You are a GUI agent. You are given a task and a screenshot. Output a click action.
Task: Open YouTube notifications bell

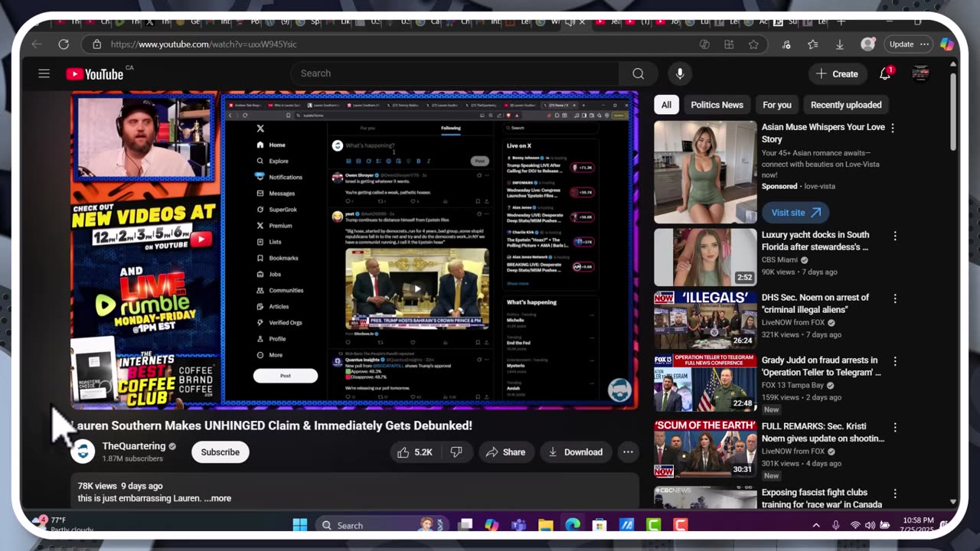coord(885,73)
